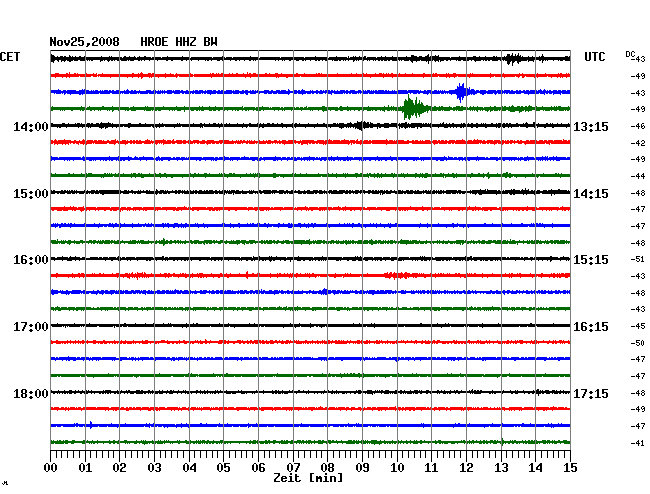
Task: Click the 03 minute axis label
Action: (x=154, y=468)
